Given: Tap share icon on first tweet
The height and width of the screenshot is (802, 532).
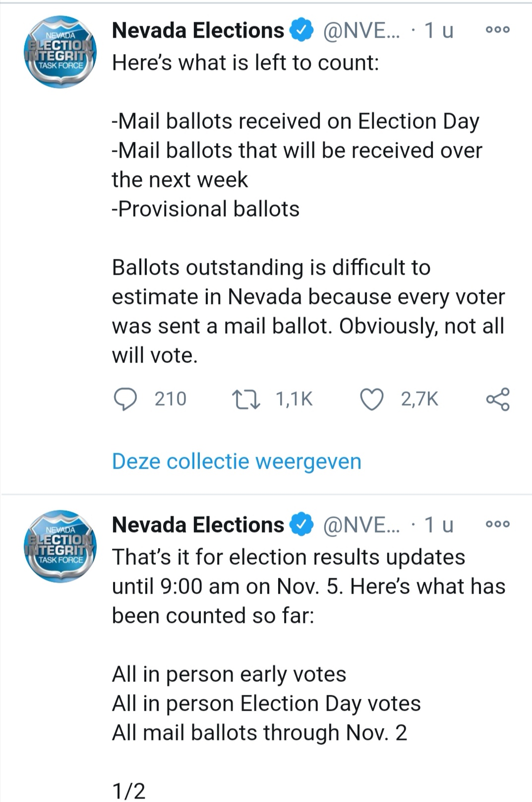Looking at the screenshot, I should pos(498,399).
